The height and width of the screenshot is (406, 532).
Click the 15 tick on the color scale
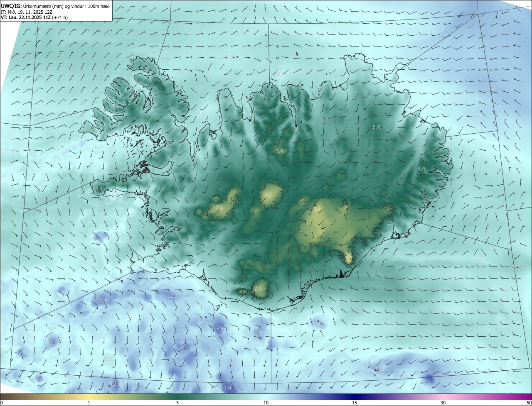(x=355, y=403)
